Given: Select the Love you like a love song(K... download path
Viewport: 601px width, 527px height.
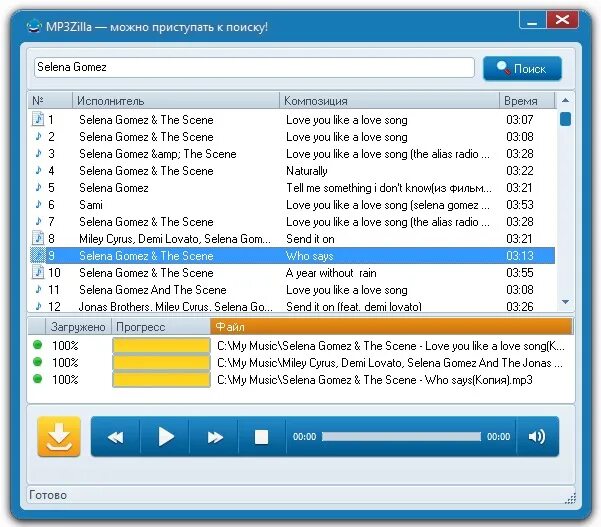Looking at the screenshot, I should pyautogui.click(x=391, y=346).
